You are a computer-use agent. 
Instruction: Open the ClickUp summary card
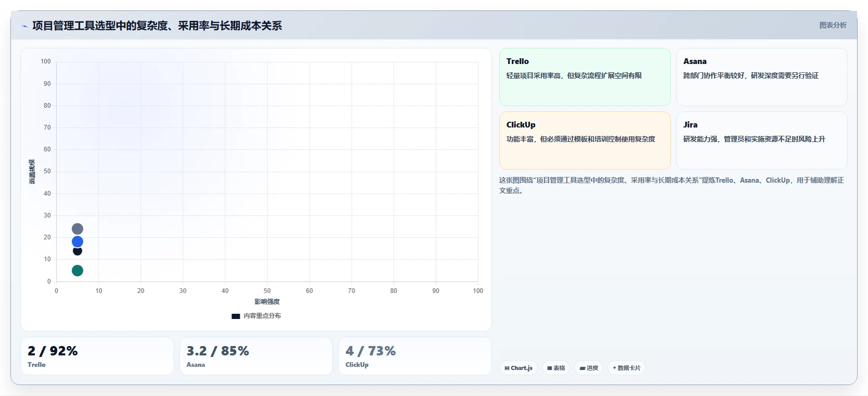tap(585, 140)
